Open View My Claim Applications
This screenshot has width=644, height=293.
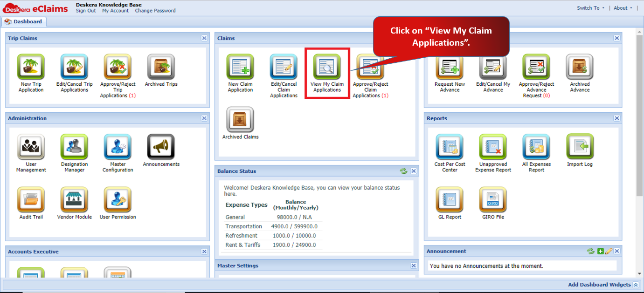click(327, 67)
